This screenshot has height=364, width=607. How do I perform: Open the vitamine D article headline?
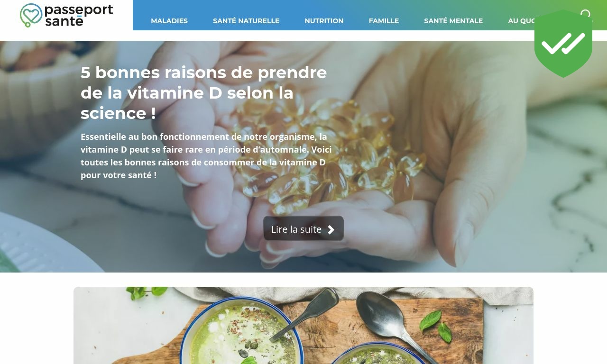204,93
